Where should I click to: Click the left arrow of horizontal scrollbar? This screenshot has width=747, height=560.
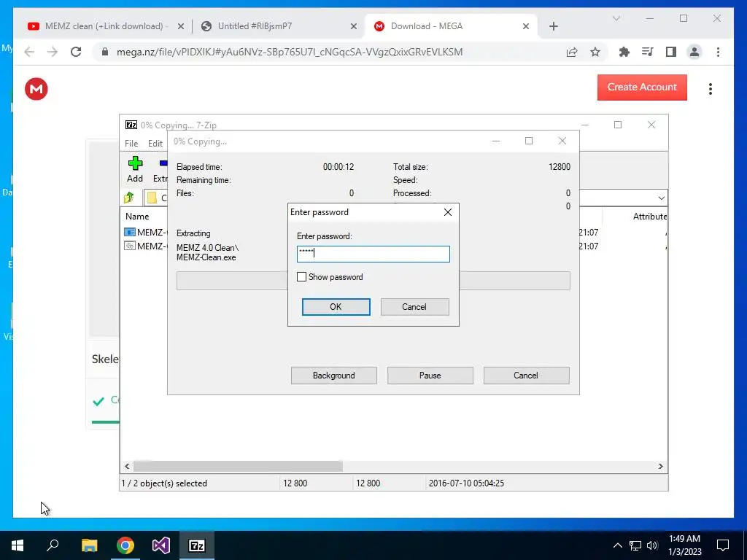[127, 466]
